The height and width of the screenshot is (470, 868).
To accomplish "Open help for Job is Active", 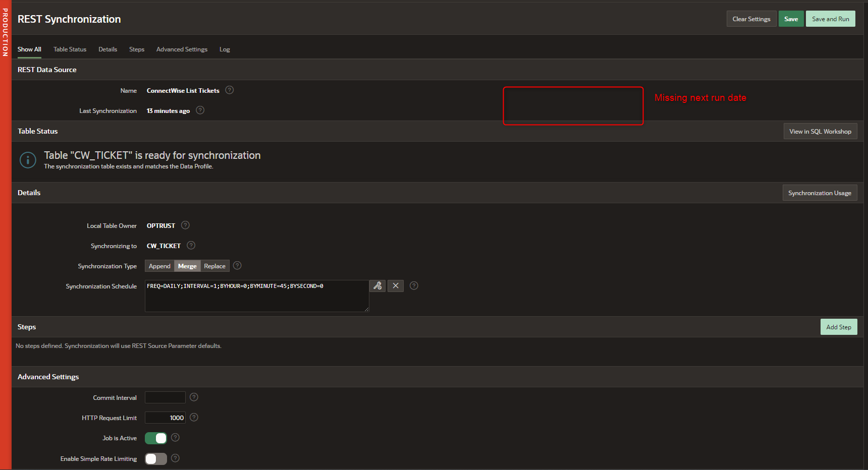I will coord(175,438).
